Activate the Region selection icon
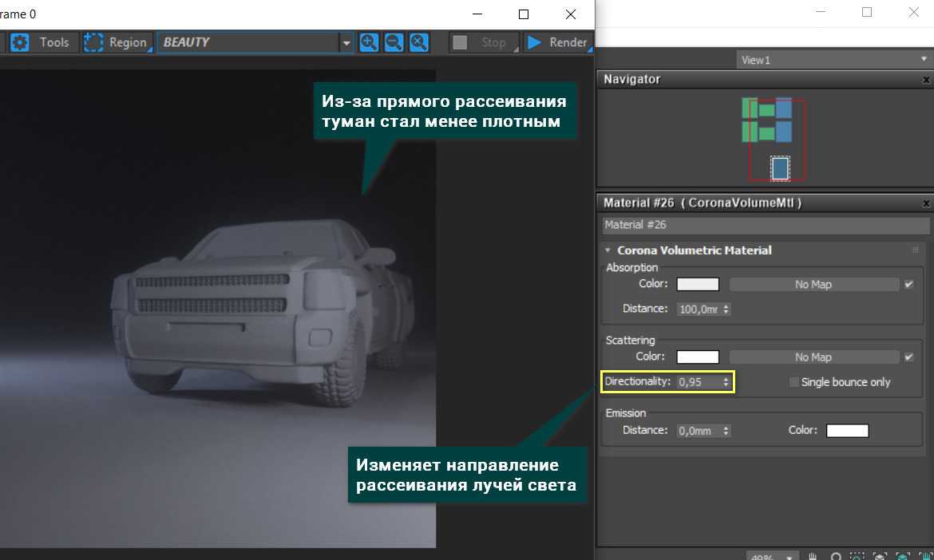The image size is (934, 560). [94, 42]
